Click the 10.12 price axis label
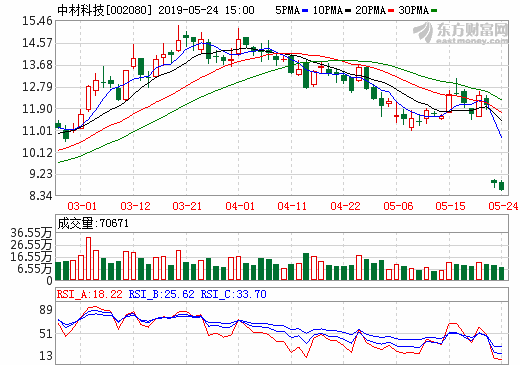This screenshot has width=520, height=365. pos(37,153)
